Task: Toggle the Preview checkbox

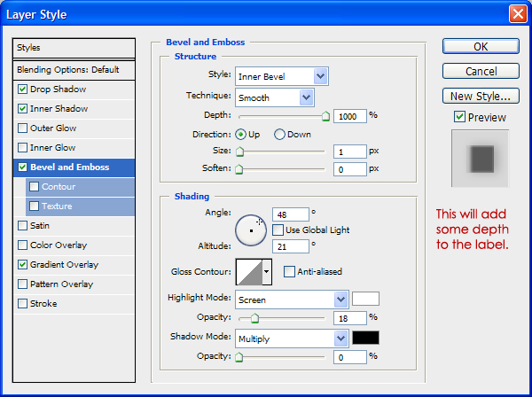Action: (459, 117)
